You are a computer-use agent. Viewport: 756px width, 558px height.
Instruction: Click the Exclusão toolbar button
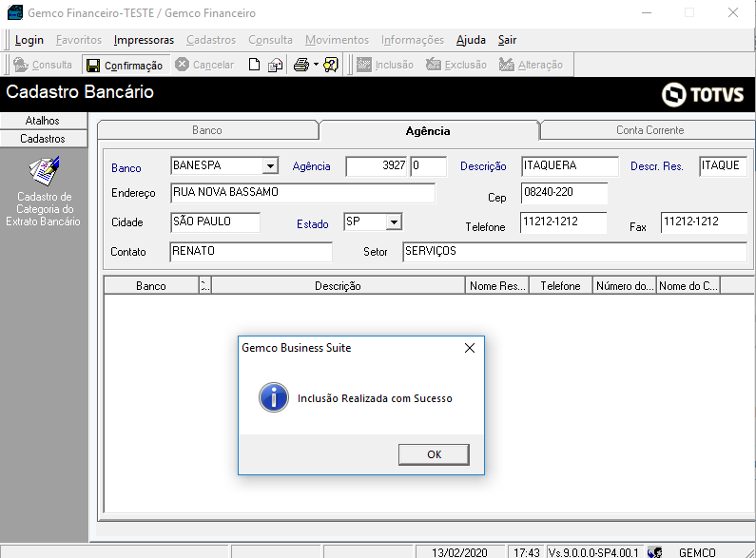pos(456,65)
